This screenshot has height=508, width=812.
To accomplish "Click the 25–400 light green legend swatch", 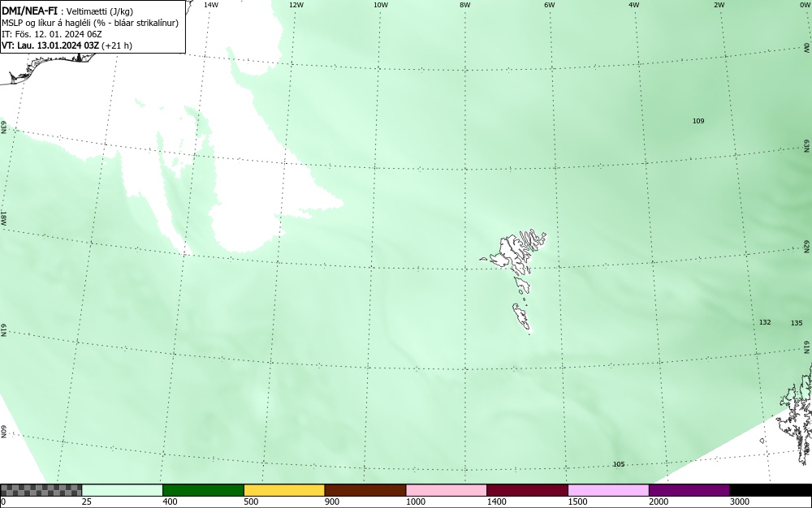I will click(123, 490).
